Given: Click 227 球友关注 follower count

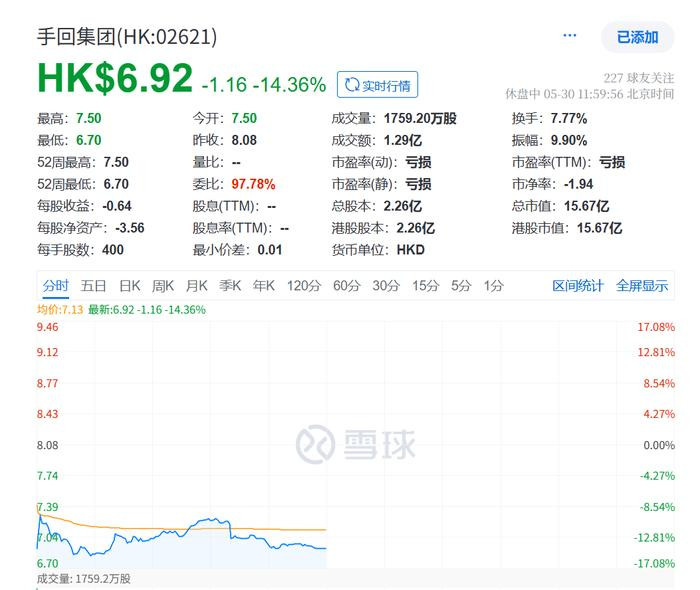Looking at the screenshot, I should 638,78.
